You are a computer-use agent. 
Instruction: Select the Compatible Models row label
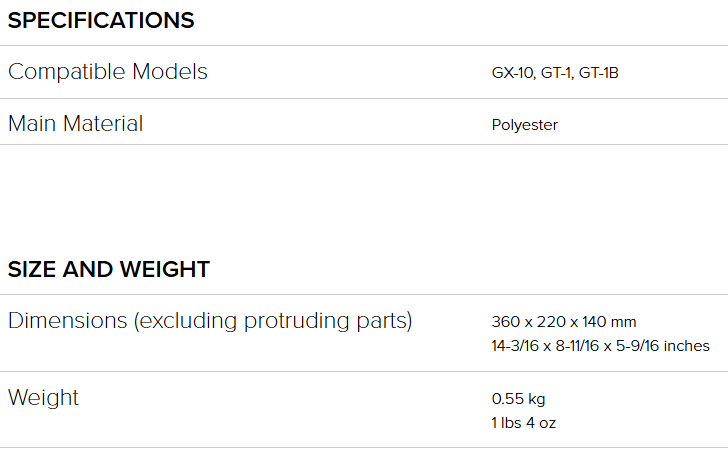pyautogui.click(x=108, y=72)
